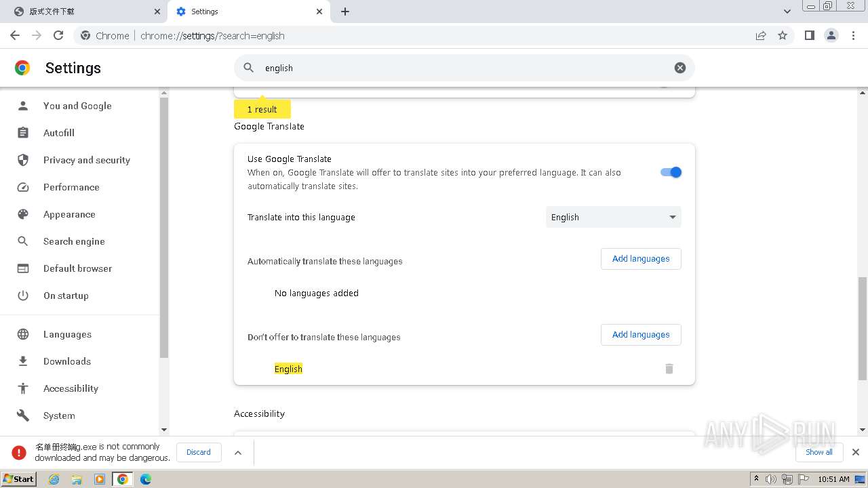Image resolution: width=868 pixels, height=488 pixels.
Task: Share this page icon in address bar
Action: coord(761,35)
